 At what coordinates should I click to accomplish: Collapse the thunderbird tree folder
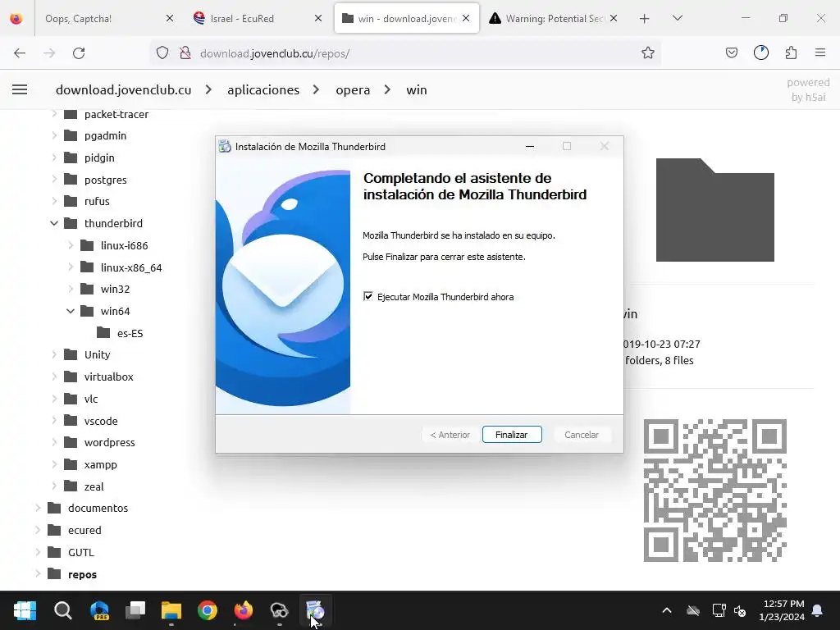pos(54,223)
